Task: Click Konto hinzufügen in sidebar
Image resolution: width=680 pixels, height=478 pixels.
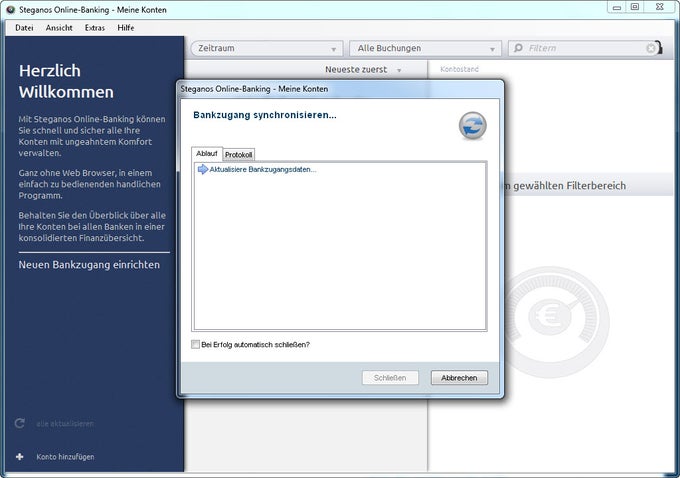Action: 65,457
